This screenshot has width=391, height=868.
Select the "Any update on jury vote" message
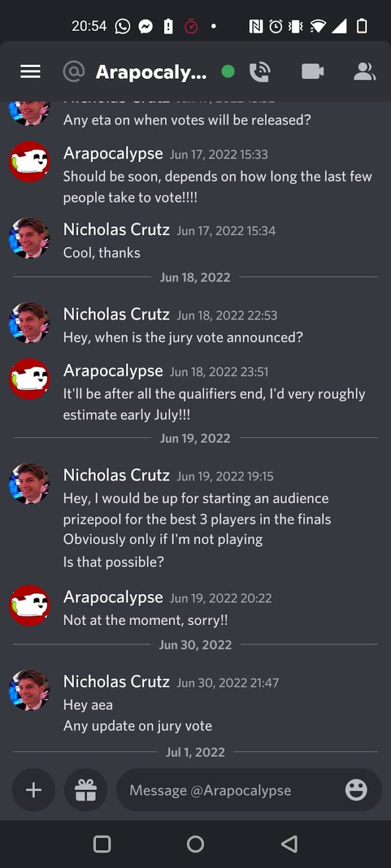point(137,726)
